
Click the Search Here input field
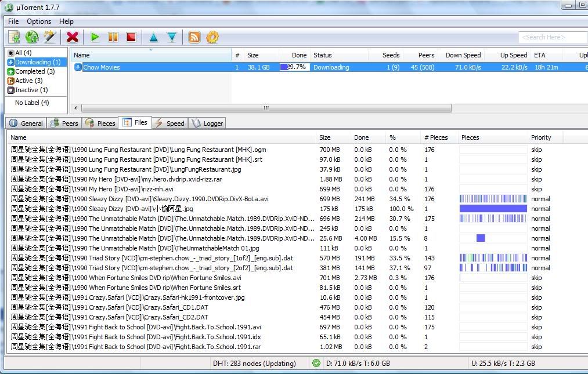click(x=553, y=37)
